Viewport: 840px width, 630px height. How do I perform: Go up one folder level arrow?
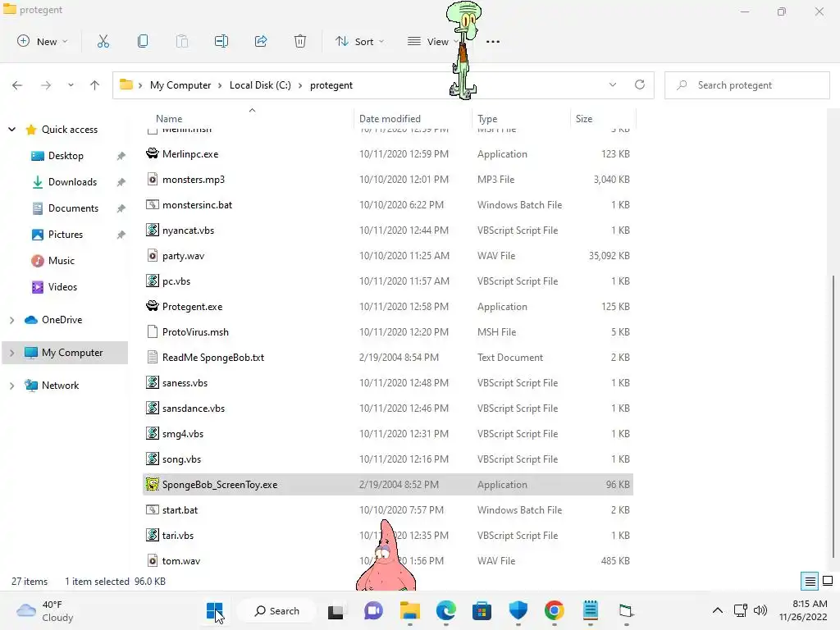pos(95,85)
